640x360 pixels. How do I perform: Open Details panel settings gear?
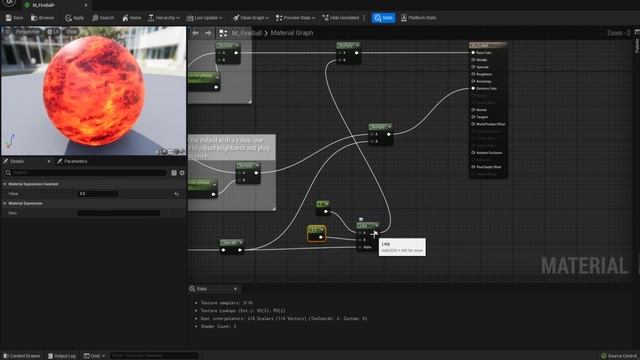click(182, 173)
